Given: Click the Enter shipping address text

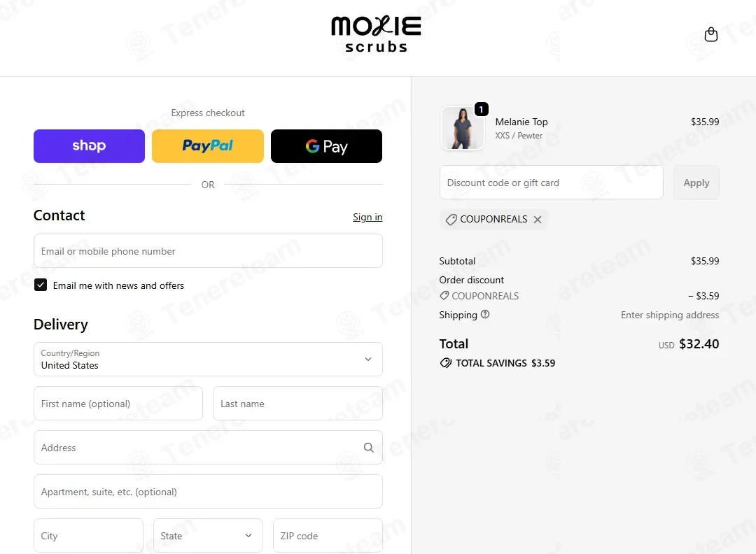Looking at the screenshot, I should (x=670, y=315).
